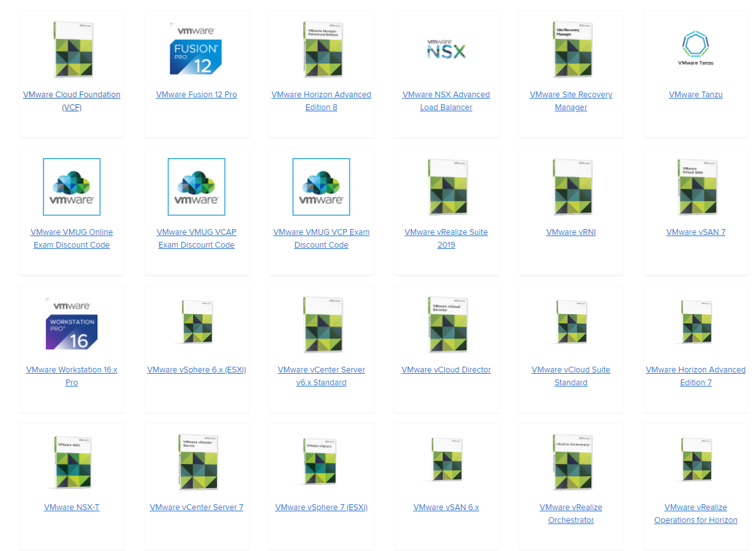Click the vRealize Suite 2019 box image
This screenshot has width=756, height=551.
[x=447, y=187]
